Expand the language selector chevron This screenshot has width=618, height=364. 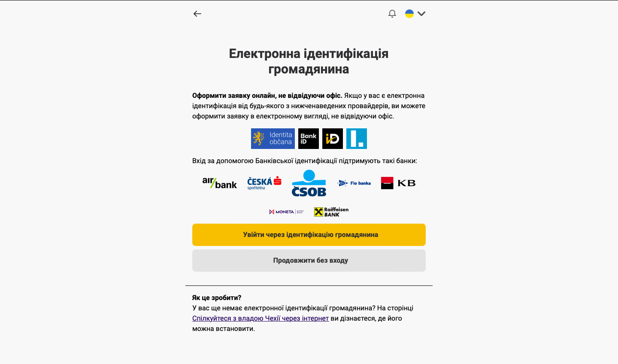pos(421,14)
